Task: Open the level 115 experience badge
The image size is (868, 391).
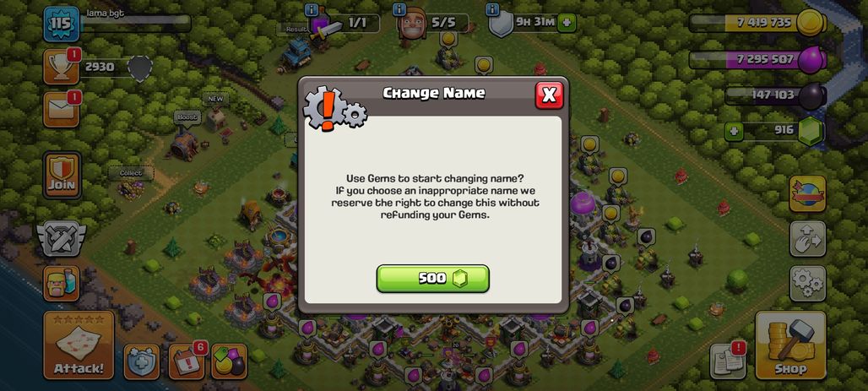Action: (61, 24)
